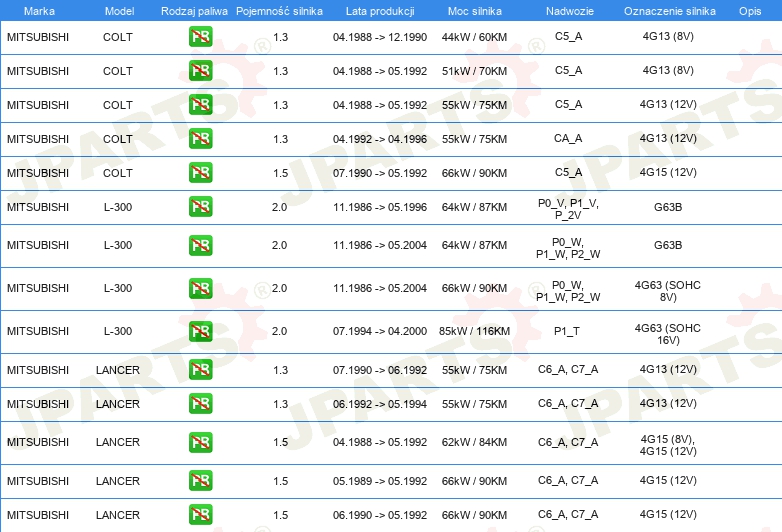Click the '4G63 (SOHC 16V)' engine code cell
This screenshot has width=782, height=532.
pos(668,334)
